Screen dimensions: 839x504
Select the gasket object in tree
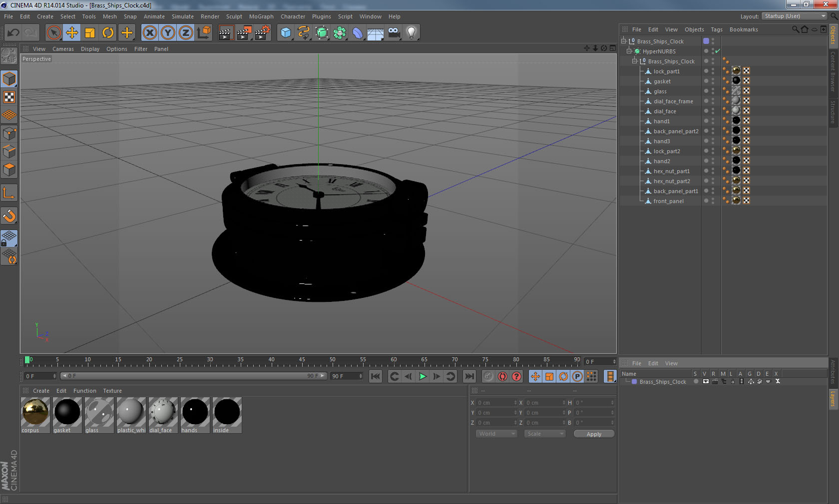(662, 81)
